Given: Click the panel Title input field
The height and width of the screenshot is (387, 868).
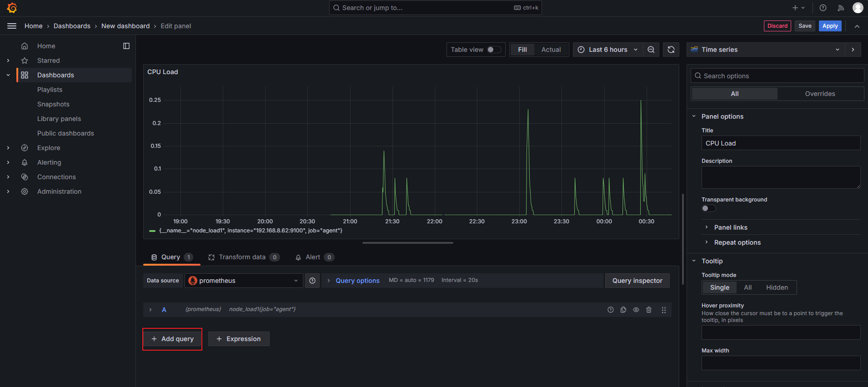Looking at the screenshot, I should (780, 143).
